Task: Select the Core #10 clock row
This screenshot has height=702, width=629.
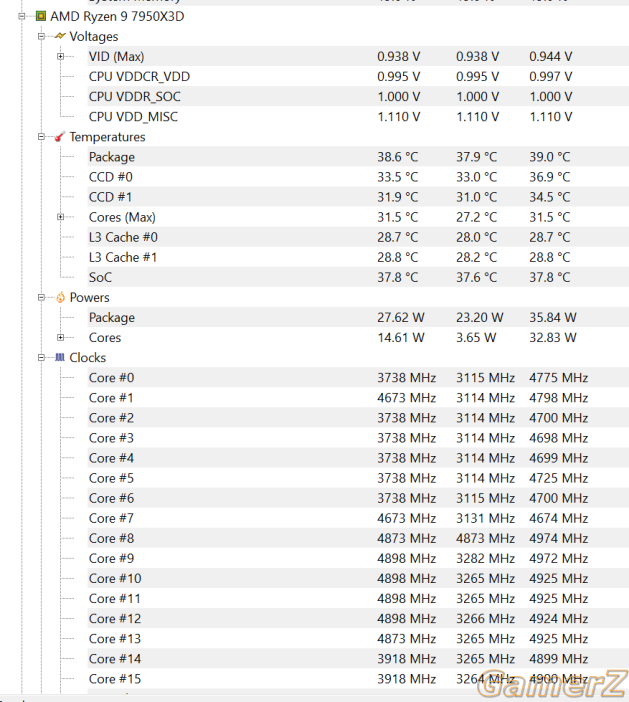Action: click(358, 578)
